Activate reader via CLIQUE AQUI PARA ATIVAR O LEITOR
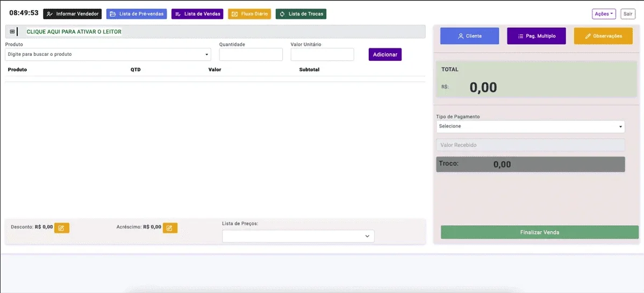The width and height of the screenshot is (644, 293). 74,32
